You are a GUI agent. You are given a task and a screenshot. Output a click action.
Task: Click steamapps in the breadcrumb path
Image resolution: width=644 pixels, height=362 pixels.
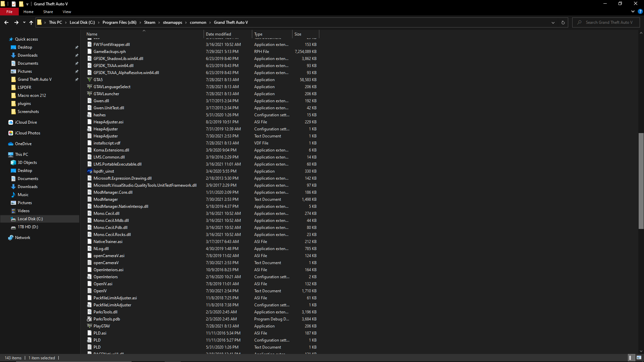(x=172, y=22)
